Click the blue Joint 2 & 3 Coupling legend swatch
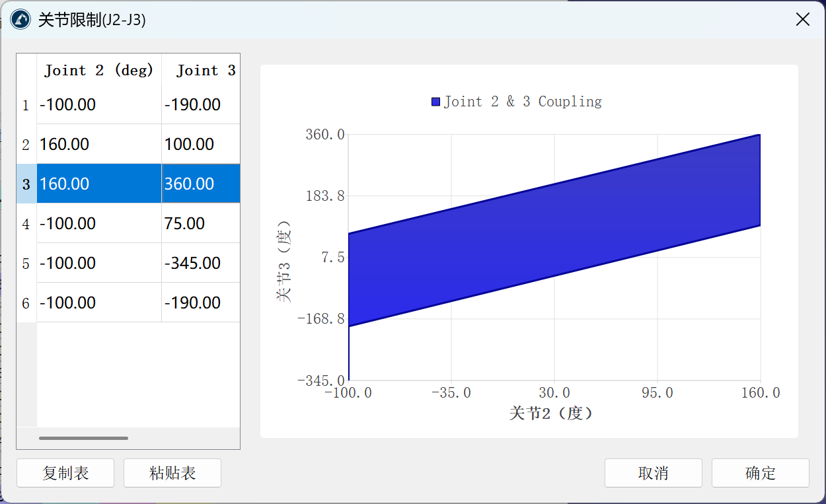This screenshot has height=504, width=826. [x=435, y=102]
